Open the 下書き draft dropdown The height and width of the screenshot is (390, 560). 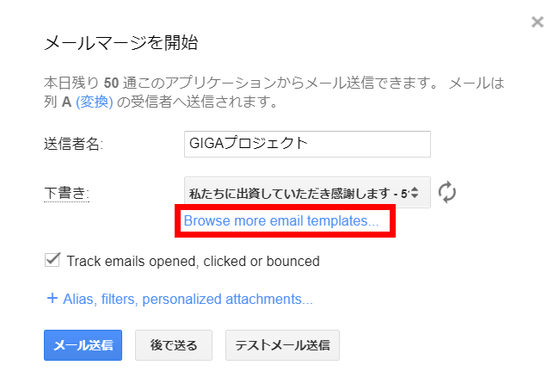pyautogui.click(x=307, y=193)
